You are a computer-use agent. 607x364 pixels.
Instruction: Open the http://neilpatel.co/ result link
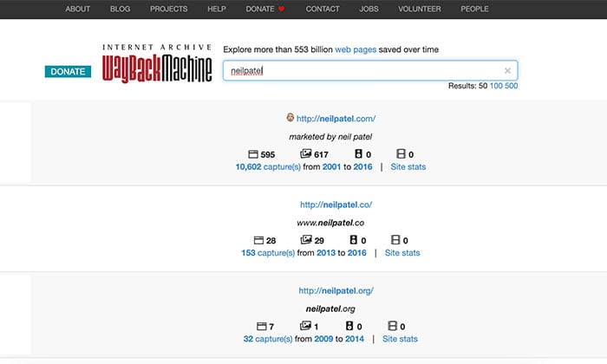336,205
